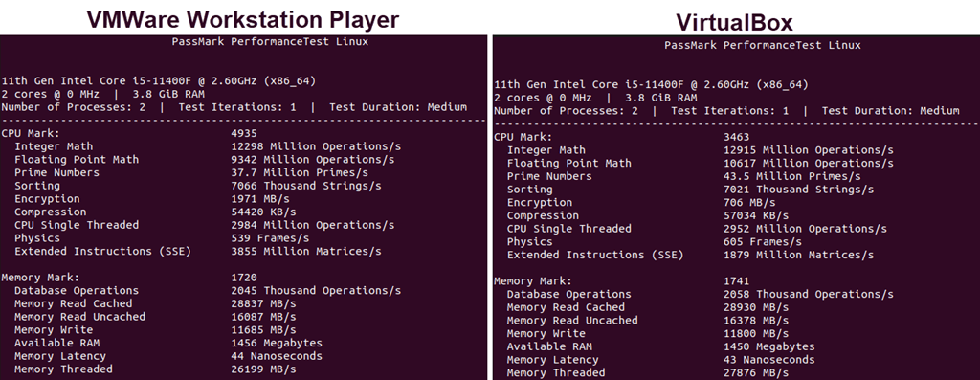Click the PassMark PerformanceTest Linux title on the left

(270, 42)
